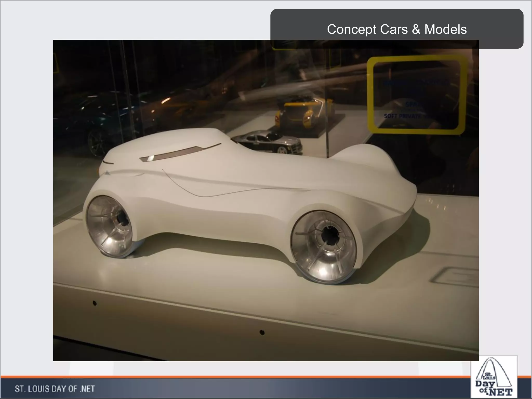532x399 pixels.
Task: Click the 'ST. LOUIS DAY OF .NET' footer text
Action: point(55,389)
